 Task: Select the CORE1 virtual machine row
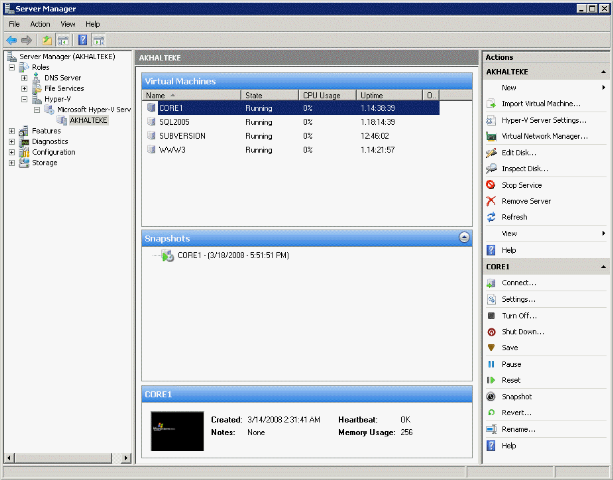pyautogui.click(x=291, y=108)
